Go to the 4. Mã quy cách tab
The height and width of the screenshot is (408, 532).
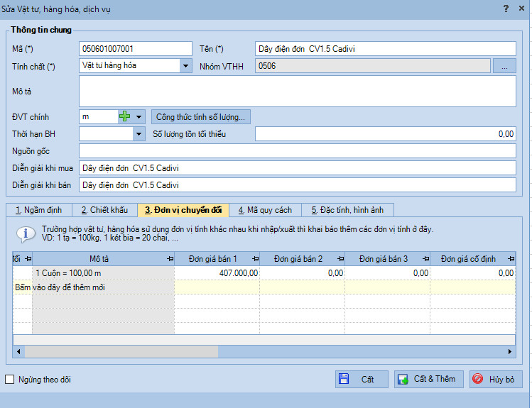(265, 210)
